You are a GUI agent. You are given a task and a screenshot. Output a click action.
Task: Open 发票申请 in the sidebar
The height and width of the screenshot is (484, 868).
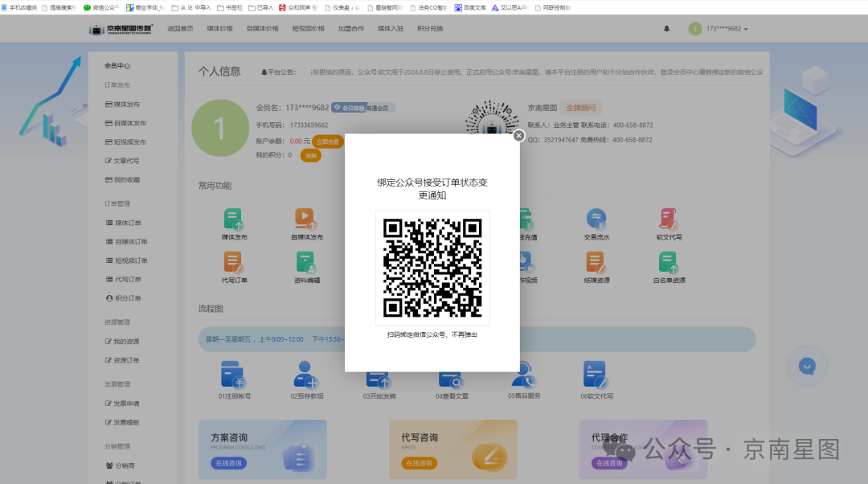[122, 403]
